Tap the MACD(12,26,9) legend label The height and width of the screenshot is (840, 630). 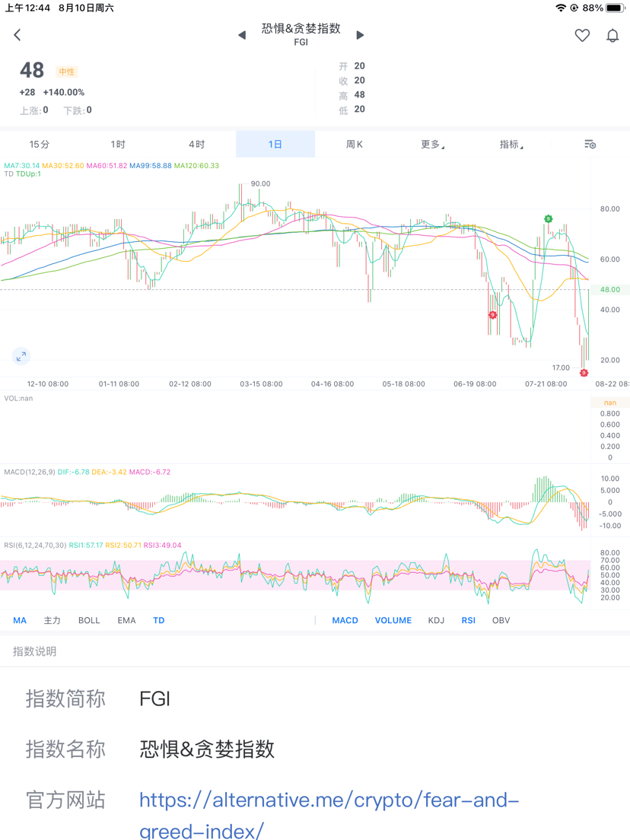(30, 472)
